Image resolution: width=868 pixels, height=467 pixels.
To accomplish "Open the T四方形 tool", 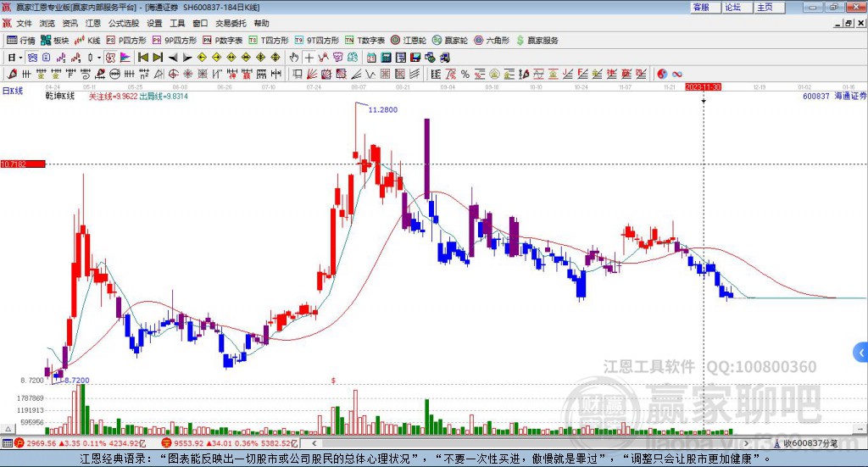I will pos(269,41).
